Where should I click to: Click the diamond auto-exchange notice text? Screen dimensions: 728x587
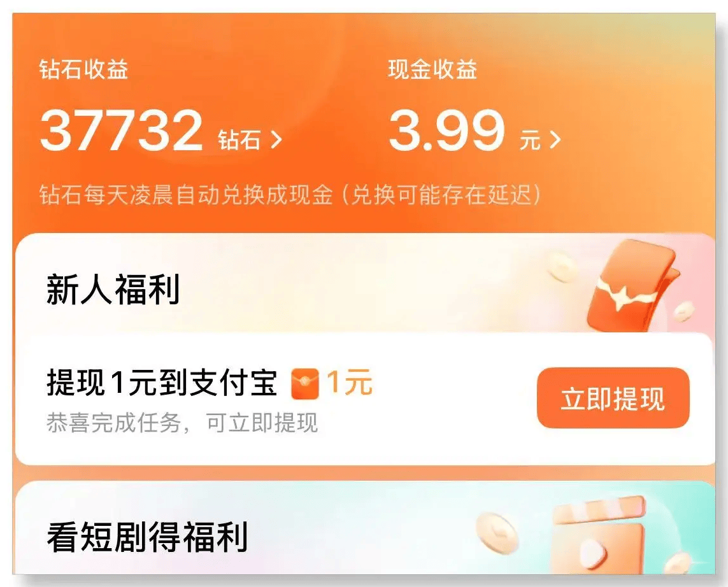(290, 195)
